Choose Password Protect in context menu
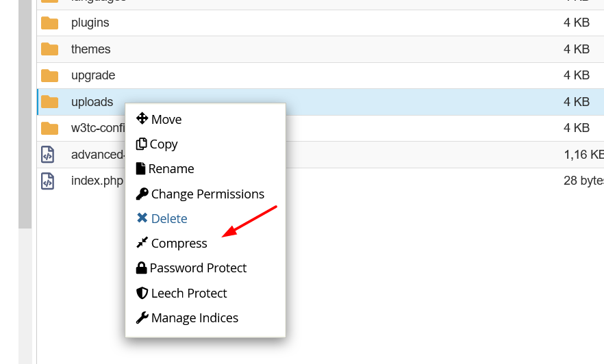 tap(198, 268)
